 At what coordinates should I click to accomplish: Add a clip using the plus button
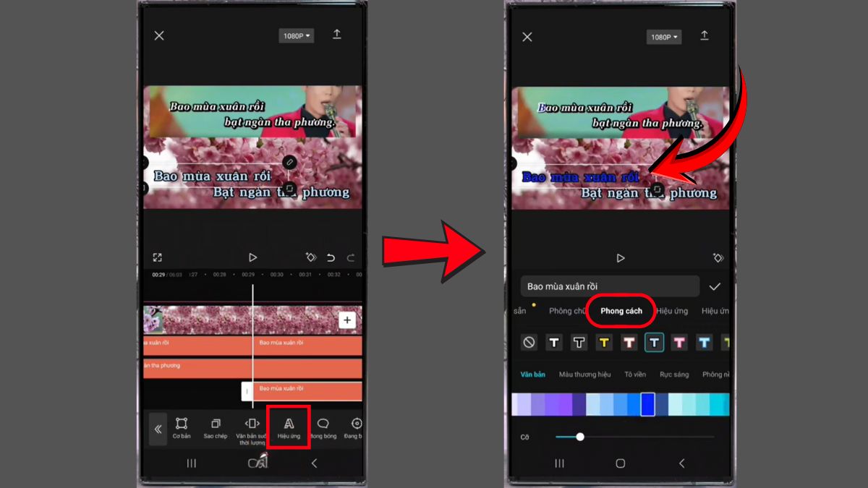click(347, 320)
